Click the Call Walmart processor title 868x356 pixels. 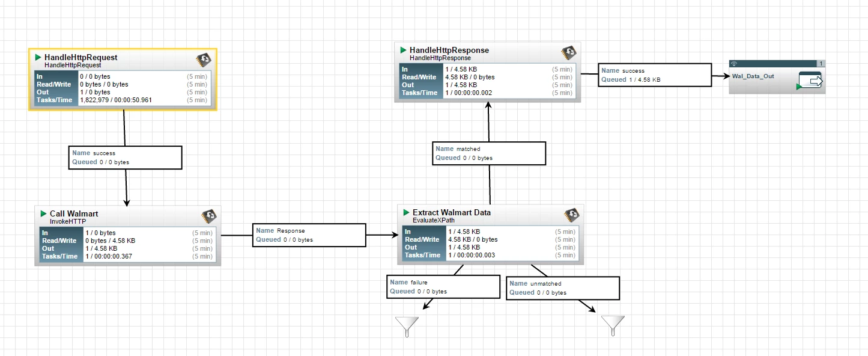74,213
